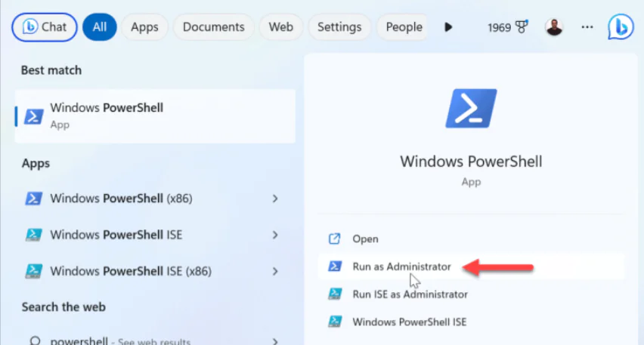This screenshot has height=345, width=644.
Task: Choose Windows PowerShell ISE in details pane
Action: pos(471,322)
